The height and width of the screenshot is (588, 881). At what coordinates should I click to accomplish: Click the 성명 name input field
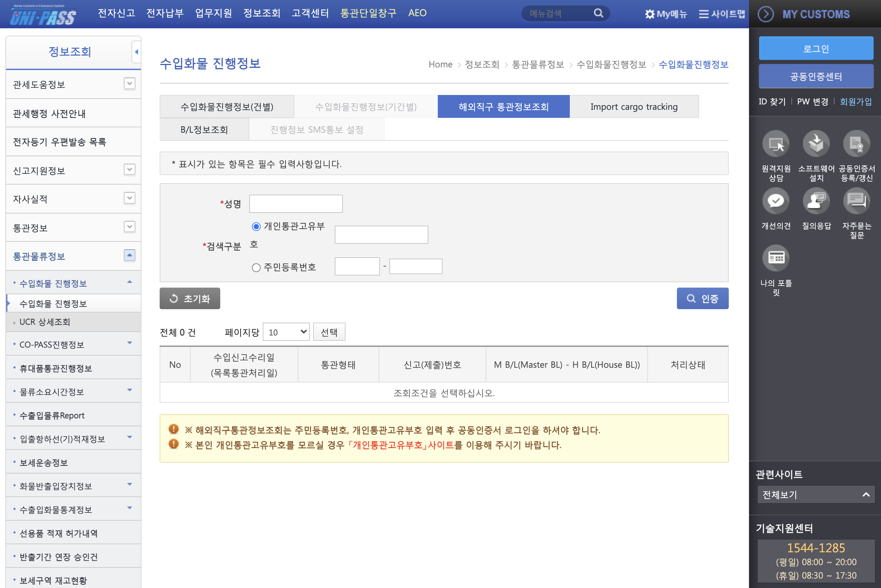click(x=296, y=204)
